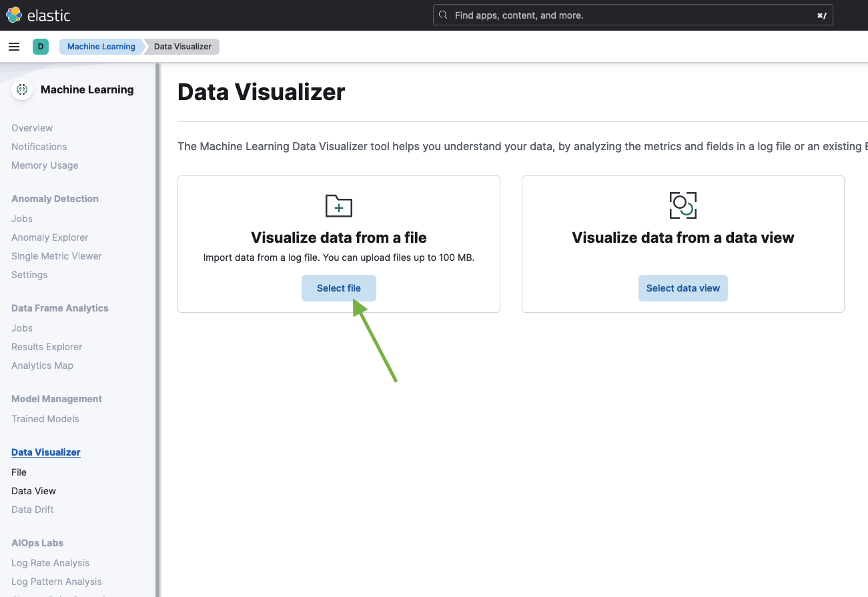
Task: Open the File visualizer link
Action: click(19, 472)
